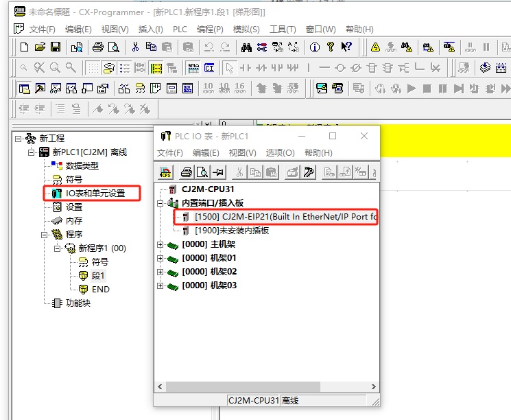This screenshot has width=511, height=420.
Task: Toggle the project workspace view button
Action: coord(24,89)
